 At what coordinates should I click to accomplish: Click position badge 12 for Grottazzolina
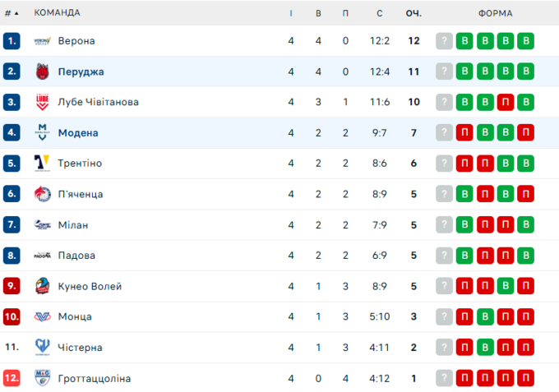[12, 378]
